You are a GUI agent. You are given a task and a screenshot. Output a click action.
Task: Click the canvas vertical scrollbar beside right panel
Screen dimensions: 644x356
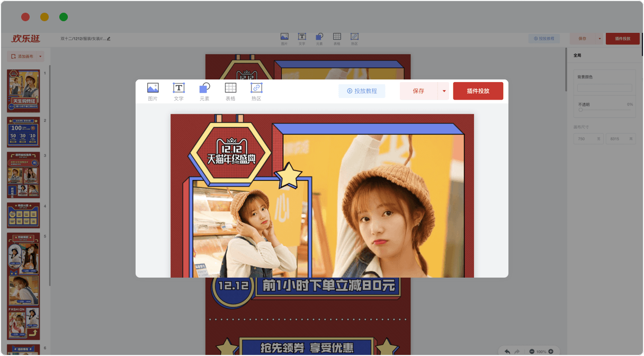tap(566, 69)
